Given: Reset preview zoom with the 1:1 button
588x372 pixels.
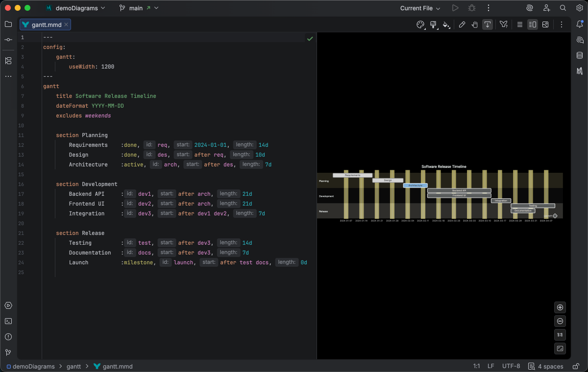Looking at the screenshot, I should pos(560,335).
